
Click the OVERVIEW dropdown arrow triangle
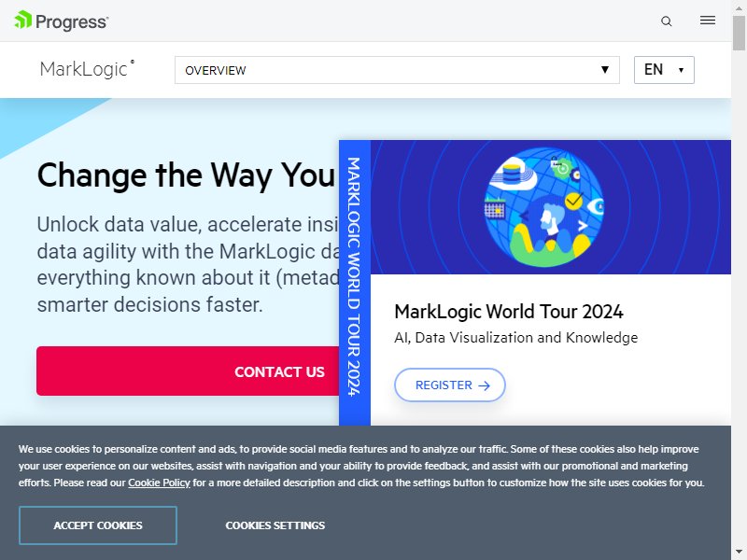(604, 69)
